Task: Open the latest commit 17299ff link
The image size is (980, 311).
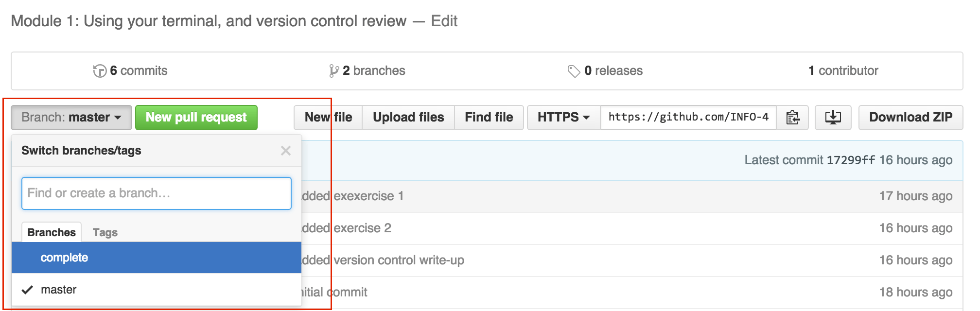Action: [x=851, y=160]
